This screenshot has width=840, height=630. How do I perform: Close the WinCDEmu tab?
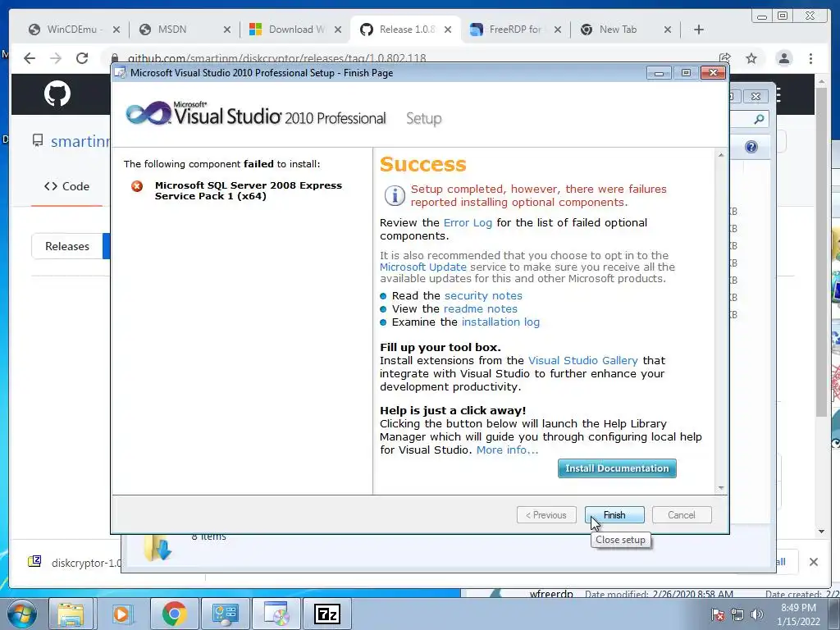116,30
